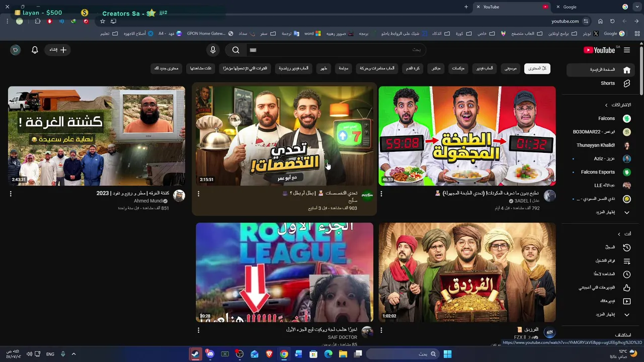Viewport: 644px width, 362px height.
Task: Select the Live (مباشر) filter chip
Action: [x=436, y=68]
